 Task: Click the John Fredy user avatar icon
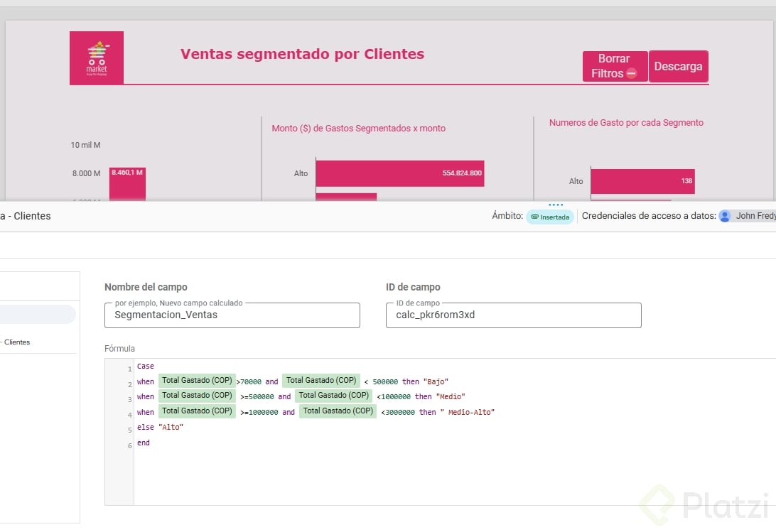725,216
